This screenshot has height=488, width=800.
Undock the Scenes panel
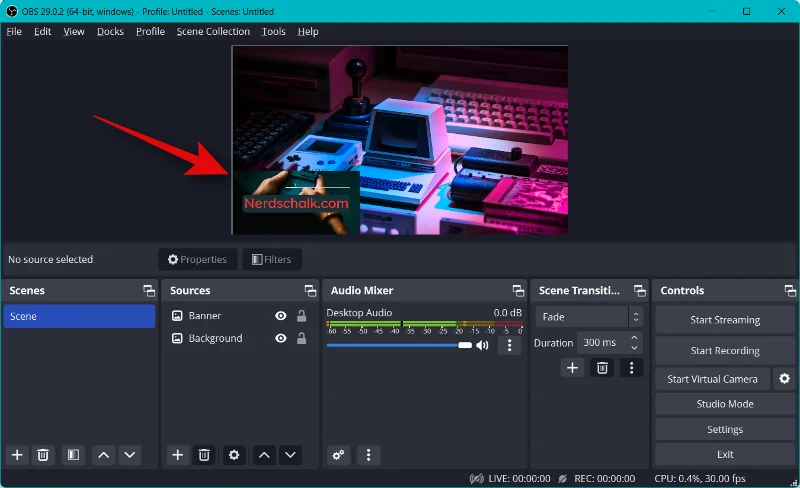click(x=149, y=291)
